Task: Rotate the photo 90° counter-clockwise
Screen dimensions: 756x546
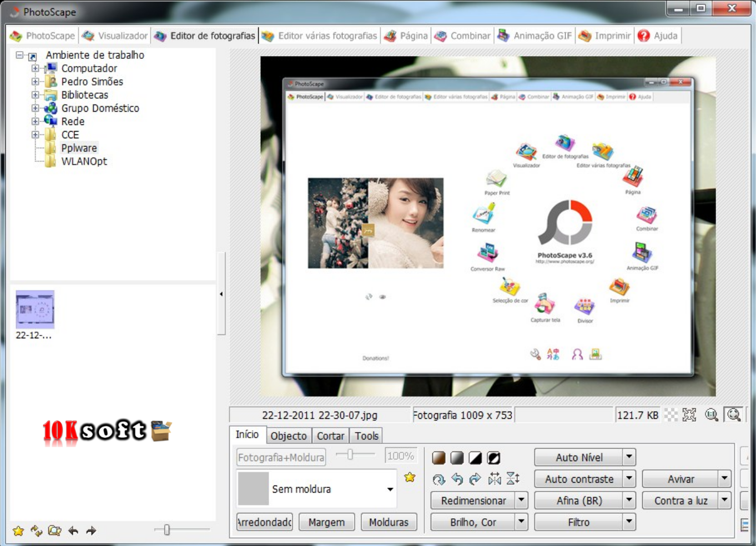Action: point(457,479)
